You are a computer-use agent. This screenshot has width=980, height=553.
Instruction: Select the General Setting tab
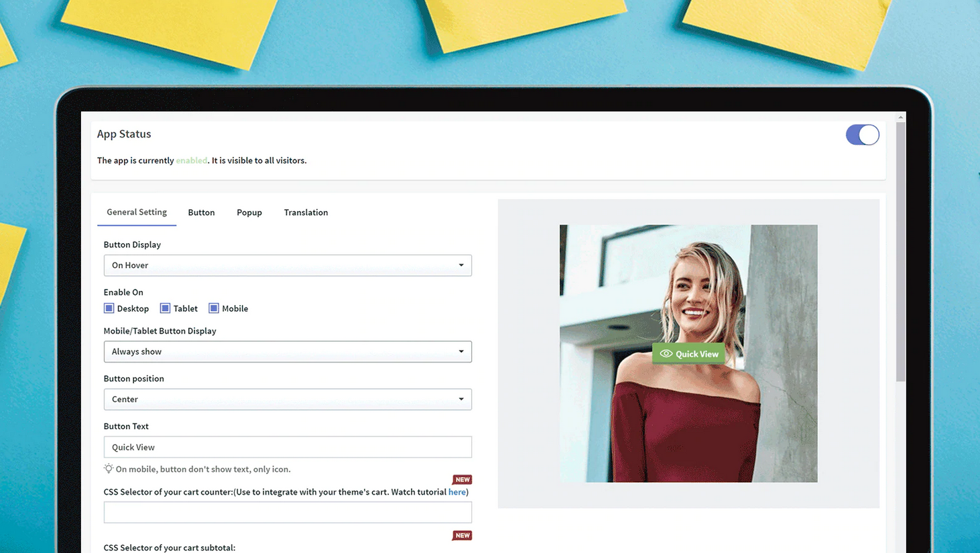[x=137, y=212]
